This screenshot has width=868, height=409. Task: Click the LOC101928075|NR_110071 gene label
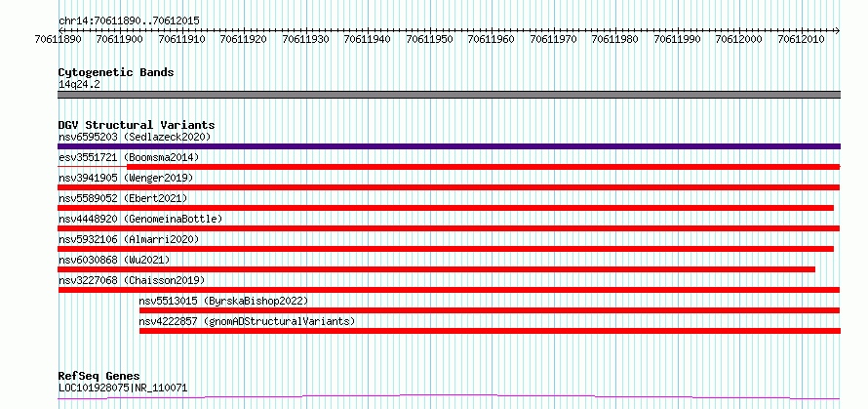123,388
